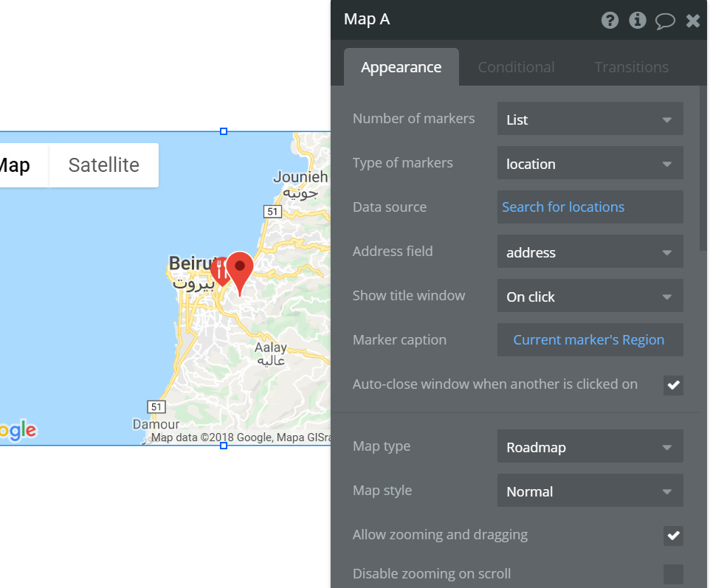Image resolution: width=710 pixels, height=588 pixels.
Task: Enable Disable zooming on scroll checkbox
Action: [x=673, y=574]
